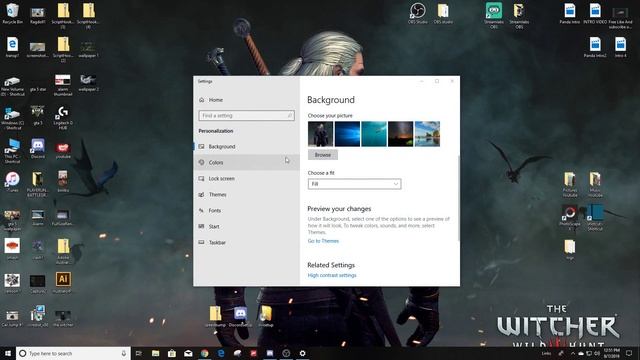The height and width of the screenshot is (360, 640).
Task: Open Microsoft Store from taskbar
Action: click(x=172, y=353)
